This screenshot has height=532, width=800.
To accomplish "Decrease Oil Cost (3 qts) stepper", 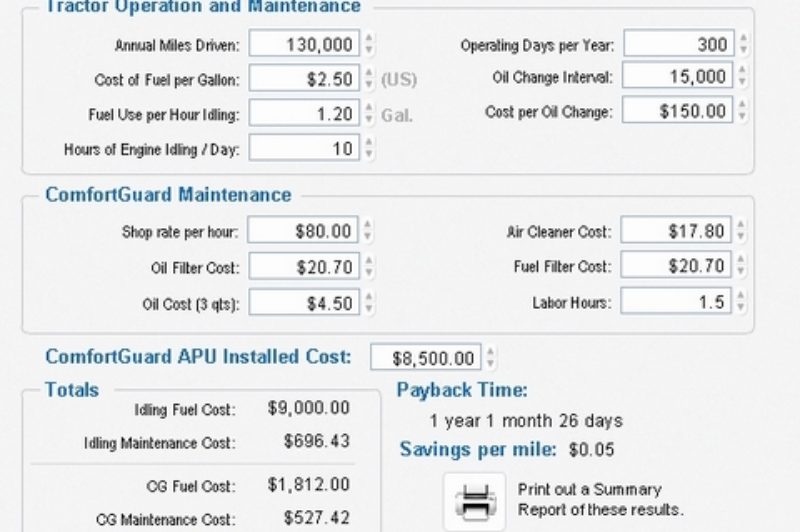I will click(369, 309).
